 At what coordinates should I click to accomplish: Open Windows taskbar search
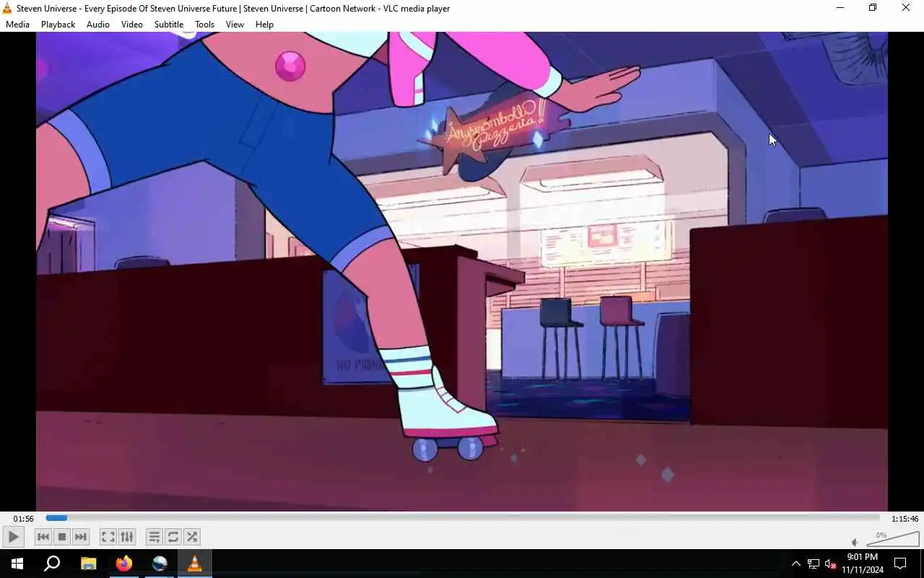click(x=52, y=564)
